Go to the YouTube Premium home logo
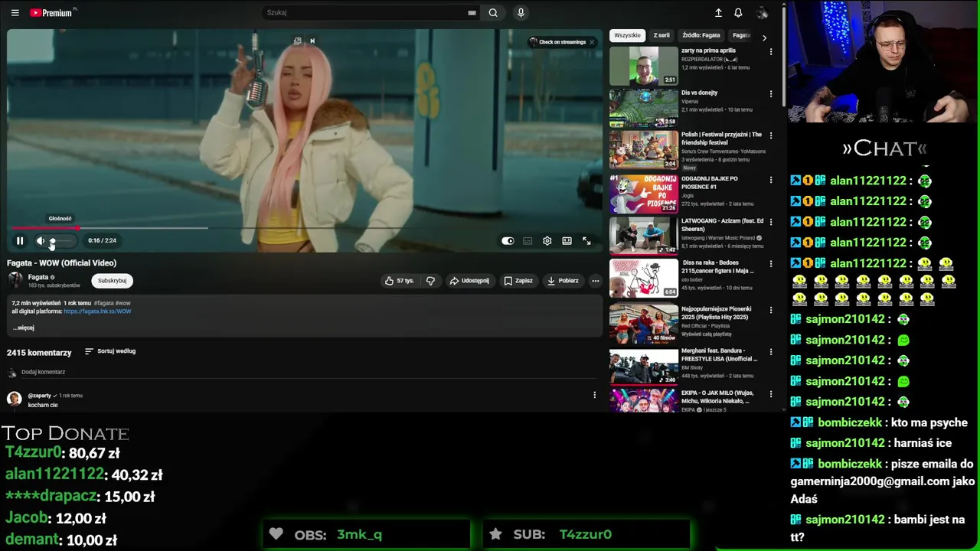The width and height of the screenshot is (980, 551). pyautogui.click(x=51, y=12)
